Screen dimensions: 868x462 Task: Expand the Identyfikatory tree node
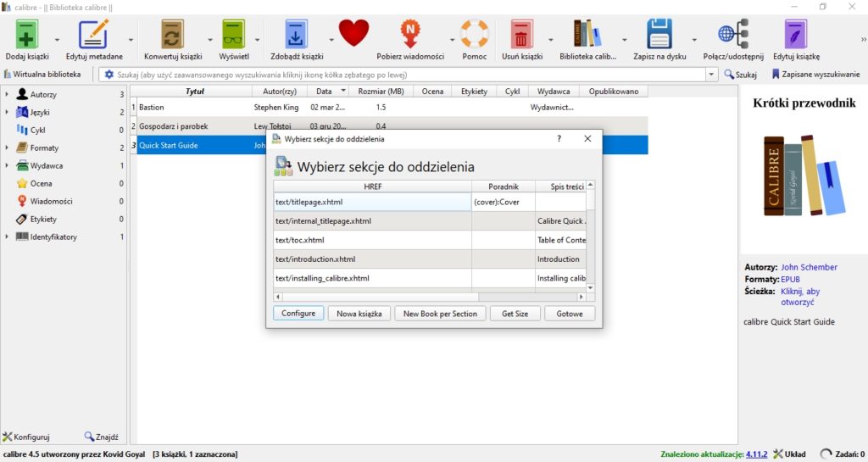[x=7, y=237]
